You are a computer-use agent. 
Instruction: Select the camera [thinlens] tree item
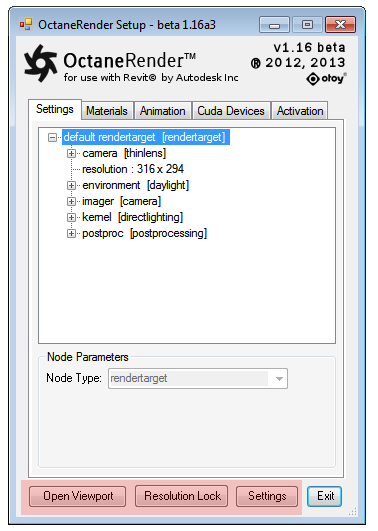[x=124, y=153]
